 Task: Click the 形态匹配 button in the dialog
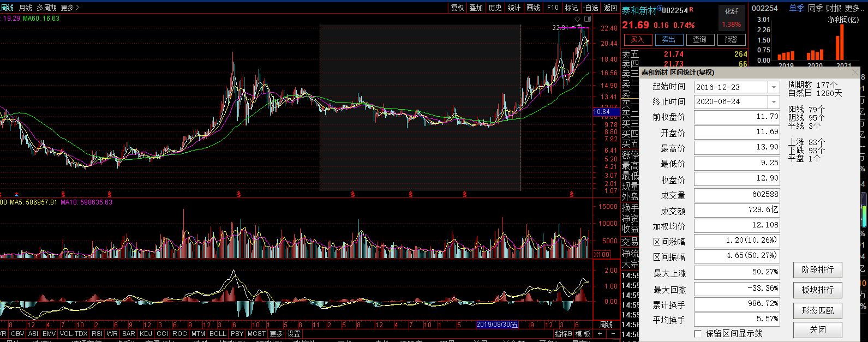pyautogui.click(x=817, y=310)
